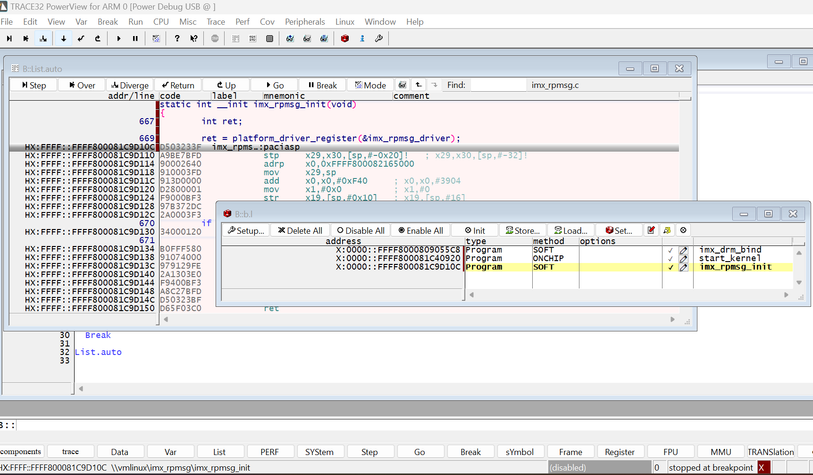Click the Find input field in List window
Screen dimensions: 813x475
tap(498, 86)
